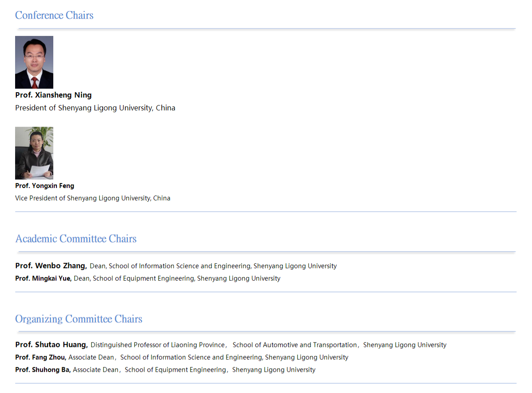532x393 pixels.
Task: Select the Conference Chairs heading
Action: point(54,15)
